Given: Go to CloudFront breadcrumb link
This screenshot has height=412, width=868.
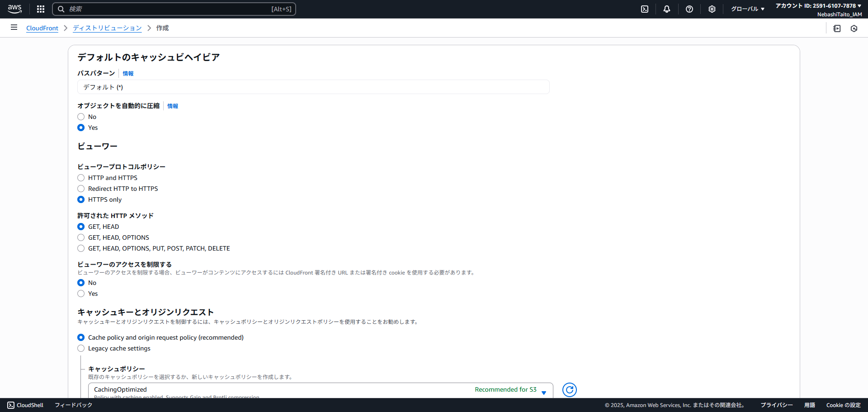Looking at the screenshot, I should point(42,28).
